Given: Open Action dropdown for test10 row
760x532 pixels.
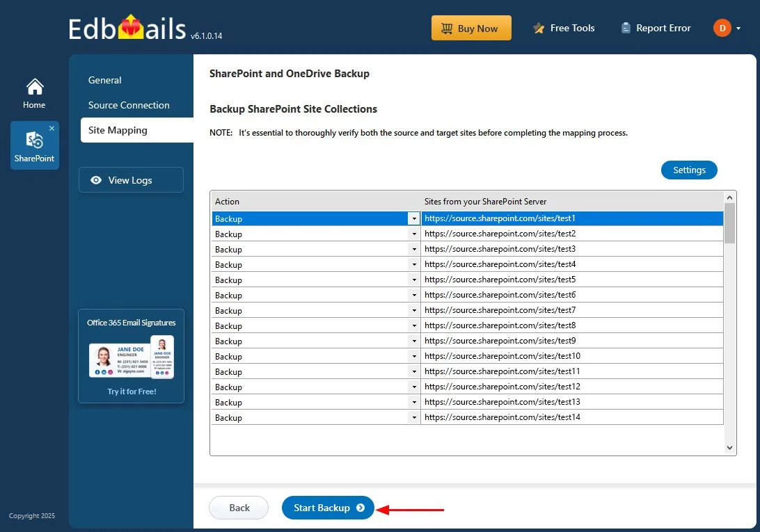Looking at the screenshot, I should click(414, 356).
